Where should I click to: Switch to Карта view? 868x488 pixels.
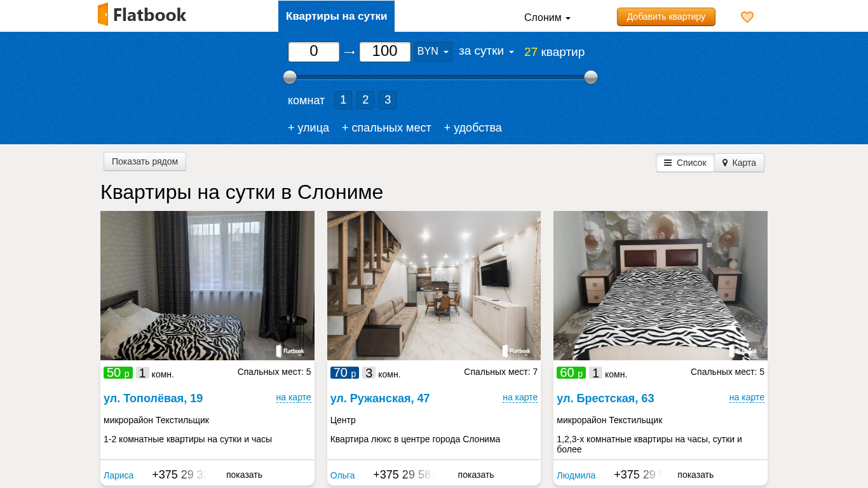(739, 163)
